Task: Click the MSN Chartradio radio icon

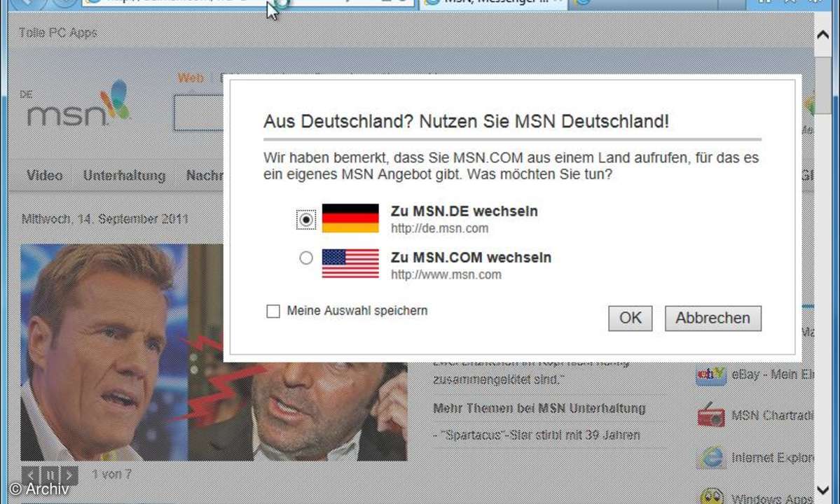Action: [711, 416]
